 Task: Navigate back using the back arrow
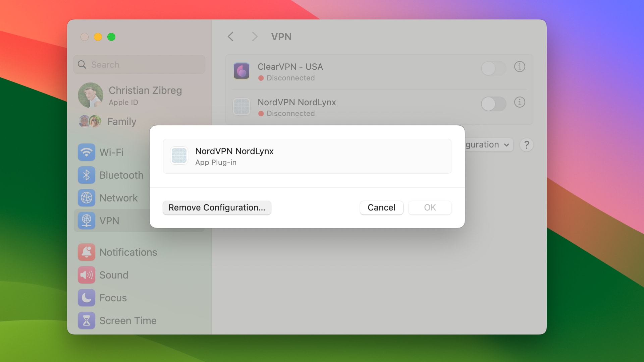point(230,36)
